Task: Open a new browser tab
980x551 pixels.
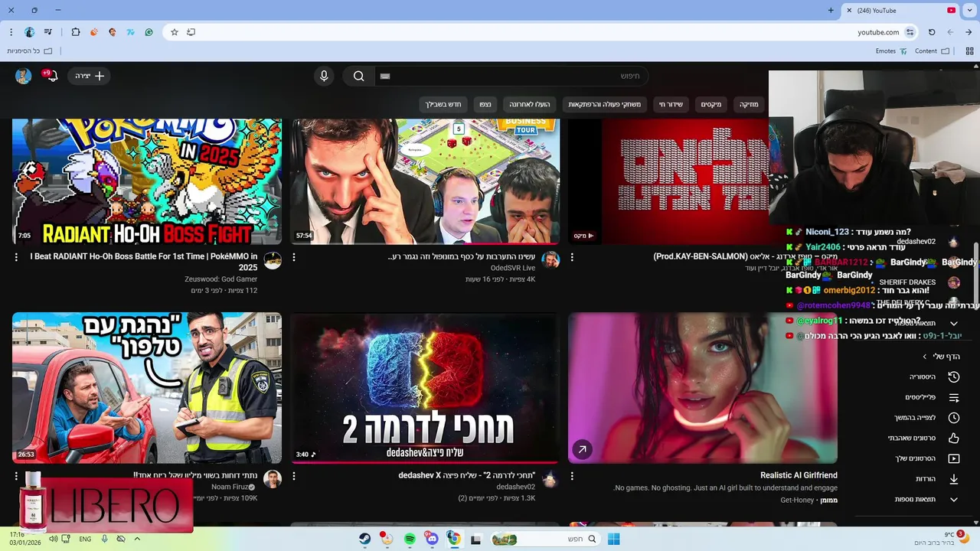Action: [831, 10]
